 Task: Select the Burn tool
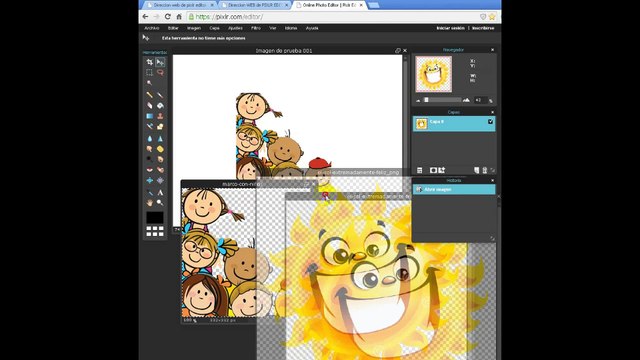[160, 159]
